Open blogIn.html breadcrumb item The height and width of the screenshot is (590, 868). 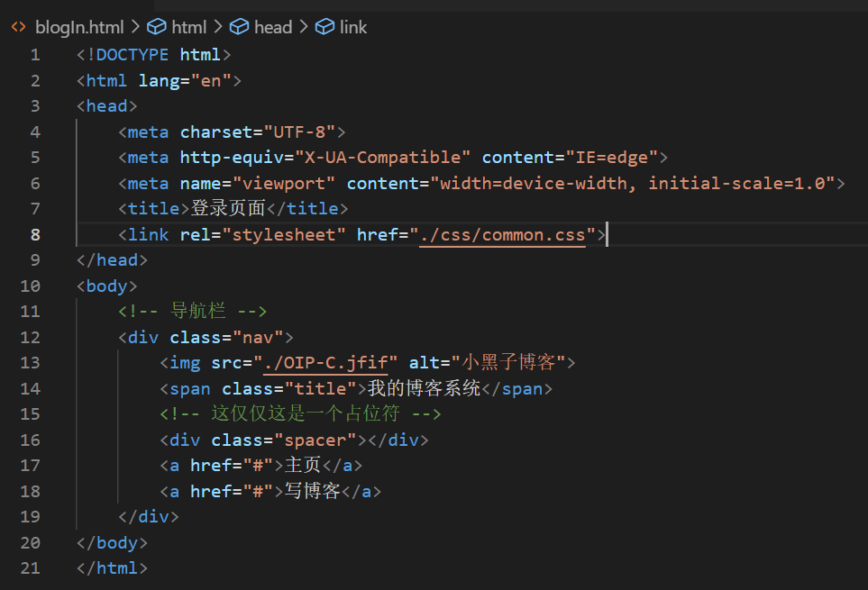79,27
